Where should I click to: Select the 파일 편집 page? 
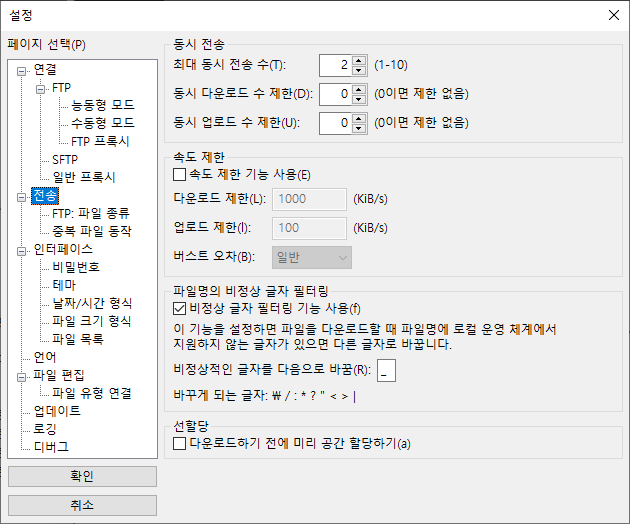coord(59,375)
